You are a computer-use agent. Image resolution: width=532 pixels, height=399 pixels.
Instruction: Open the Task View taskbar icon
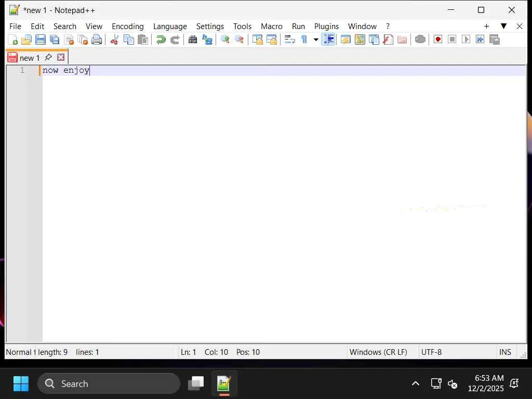click(x=196, y=384)
